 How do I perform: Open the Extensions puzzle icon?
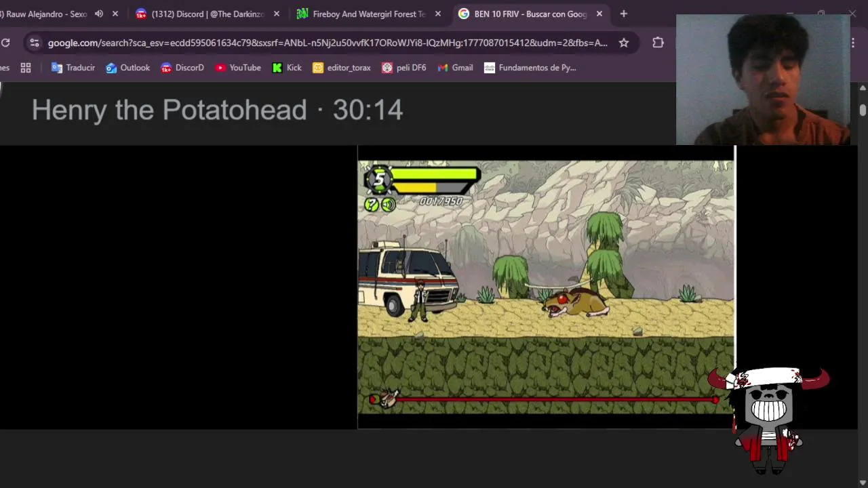(x=658, y=43)
